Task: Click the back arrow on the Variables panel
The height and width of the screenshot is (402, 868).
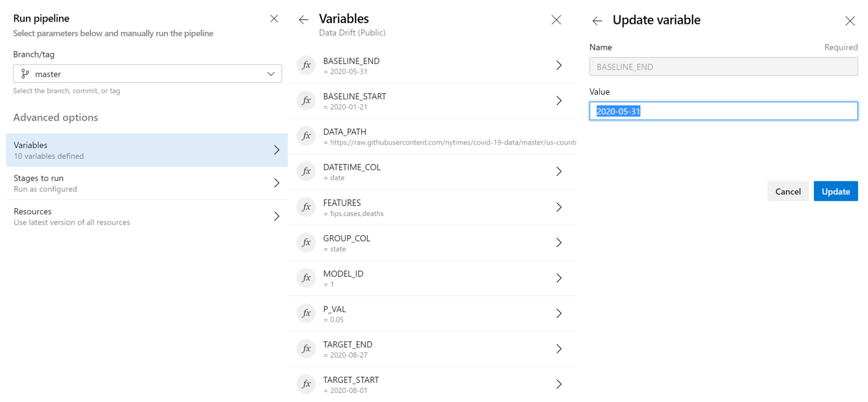Action: (x=303, y=19)
